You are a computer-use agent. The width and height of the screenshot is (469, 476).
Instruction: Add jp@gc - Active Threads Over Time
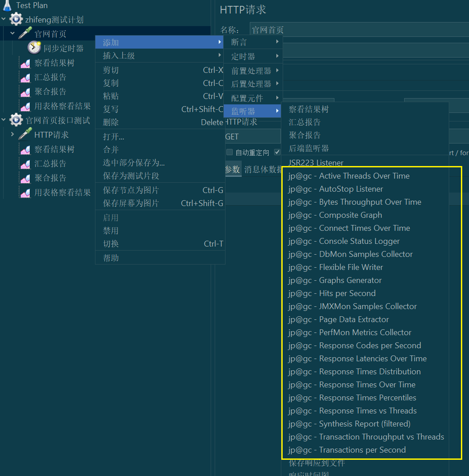coord(365,176)
